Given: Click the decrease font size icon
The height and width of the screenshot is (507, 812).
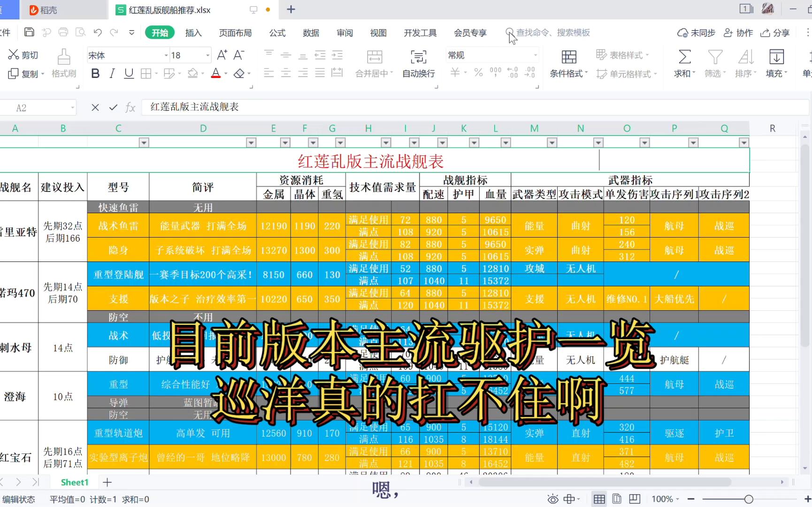Looking at the screenshot, I should click(239, 55).
